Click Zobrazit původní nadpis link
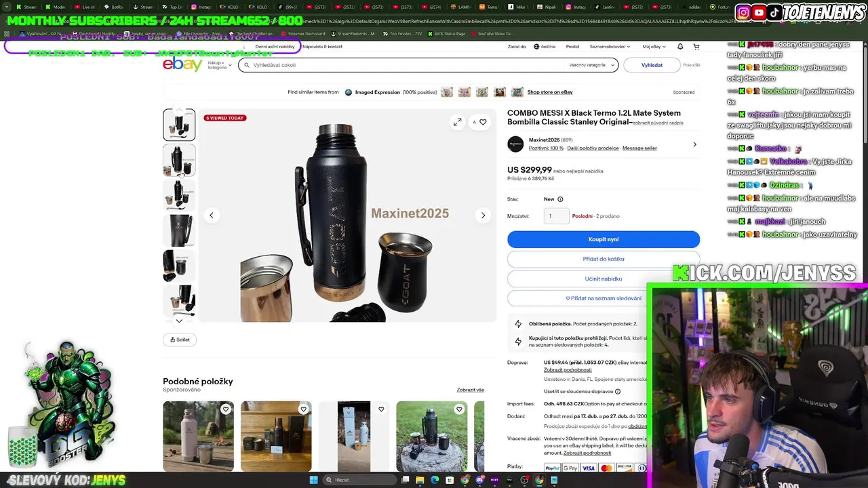The width and height of the screenshot is (868, 488). 658,123
